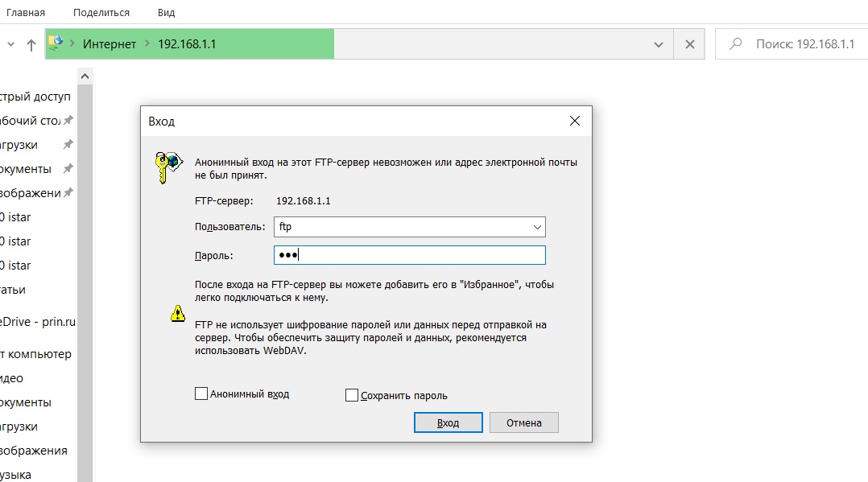Viewport: 868px width, 482px height.
Task: Select OneDrive - prin.ru in sidebar
Action: (38, 322)
